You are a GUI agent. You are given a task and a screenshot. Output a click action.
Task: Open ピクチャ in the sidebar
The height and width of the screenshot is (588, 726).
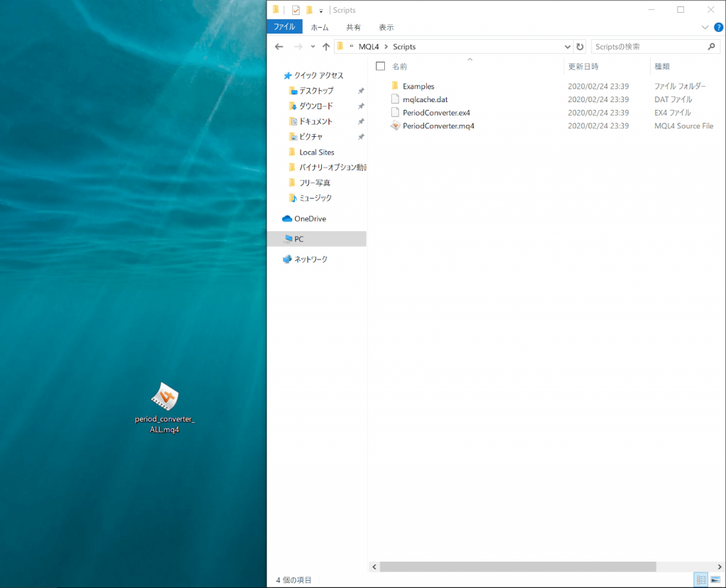click(311, 137)
